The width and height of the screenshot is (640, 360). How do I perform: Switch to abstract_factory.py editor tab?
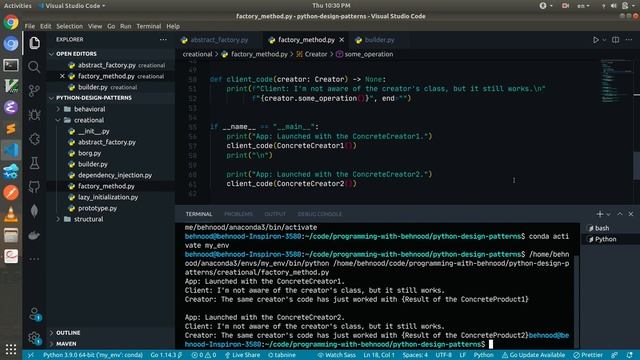pos(220,40)
